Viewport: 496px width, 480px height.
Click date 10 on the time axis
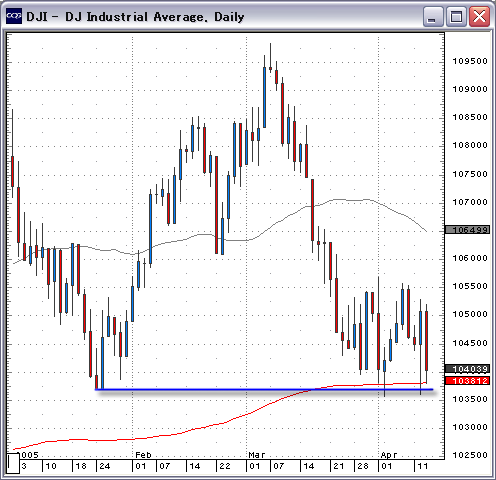pyautogui.click(x=51, y=466)
